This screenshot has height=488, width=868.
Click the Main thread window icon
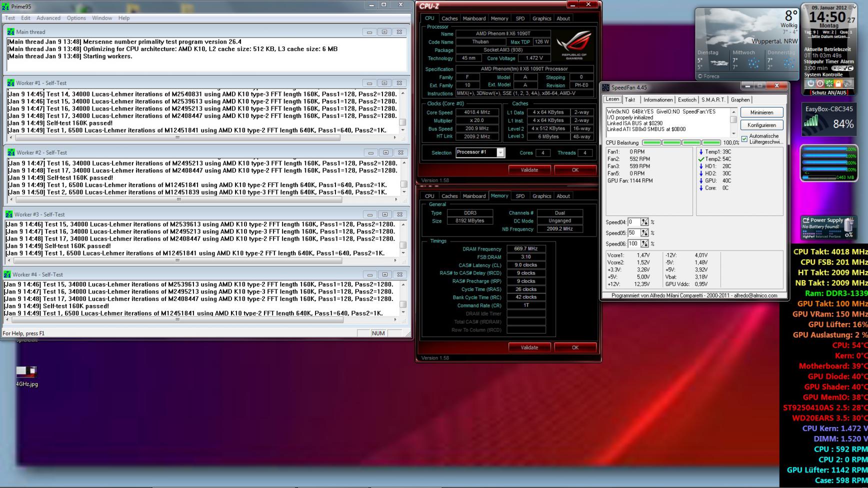(x=10, y=32)
